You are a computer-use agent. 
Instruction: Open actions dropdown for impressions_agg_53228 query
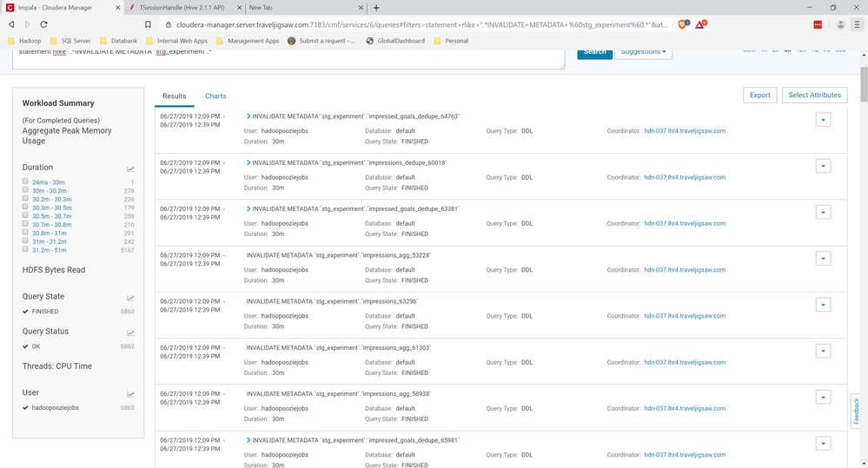823,259
